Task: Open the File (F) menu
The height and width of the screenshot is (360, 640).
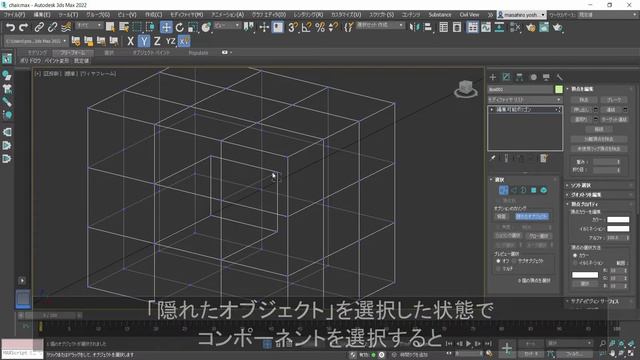Action: pyautogui.click(x=14, y=15)
